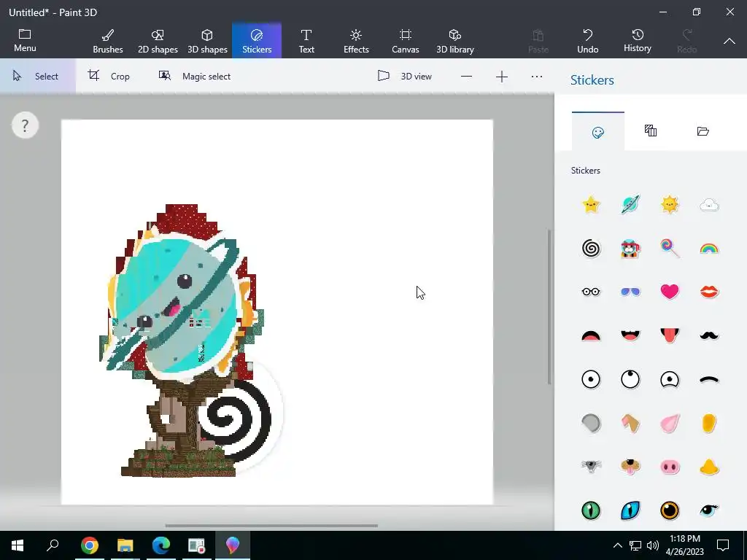Activate Magic select

tap(195, 76)
